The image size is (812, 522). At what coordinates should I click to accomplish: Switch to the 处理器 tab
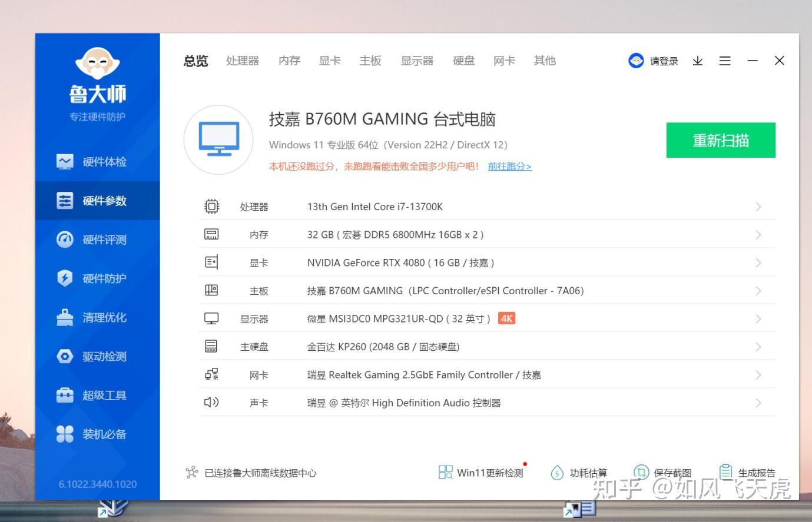click(243, 61)
